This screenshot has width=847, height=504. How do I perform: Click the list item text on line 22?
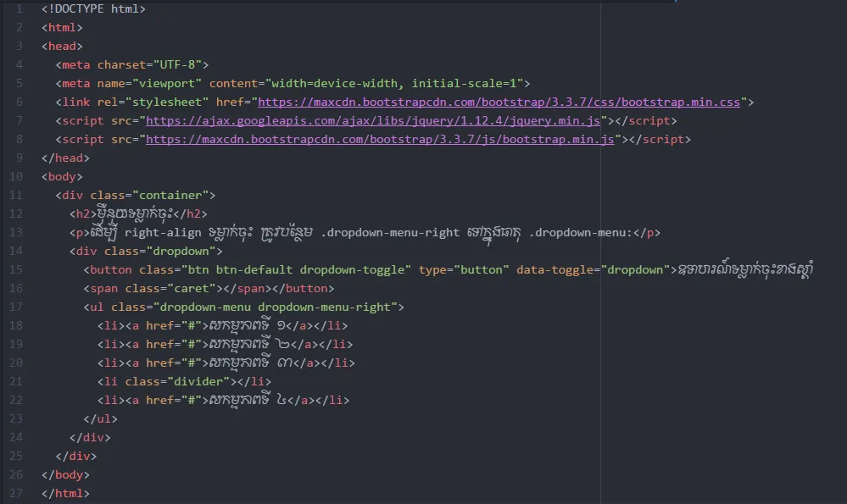tap(248, 400)
